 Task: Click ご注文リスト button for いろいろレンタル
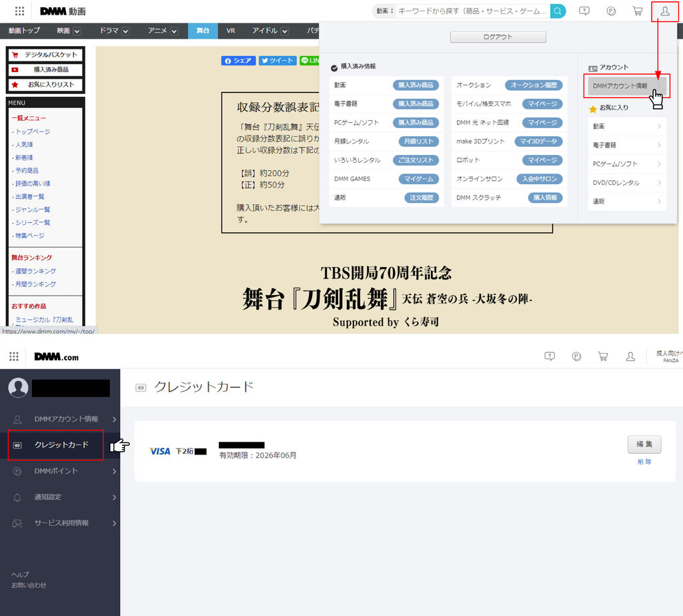416,160
